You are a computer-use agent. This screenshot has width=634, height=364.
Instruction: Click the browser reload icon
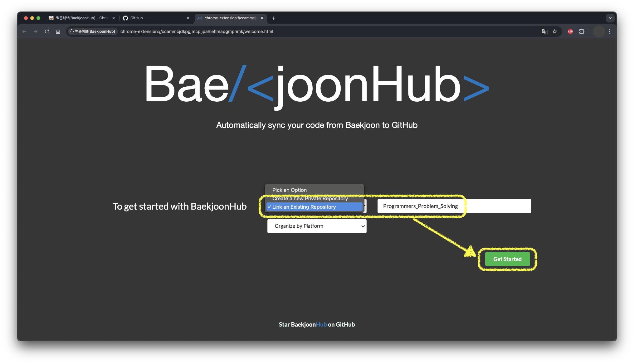pos(47,32)
